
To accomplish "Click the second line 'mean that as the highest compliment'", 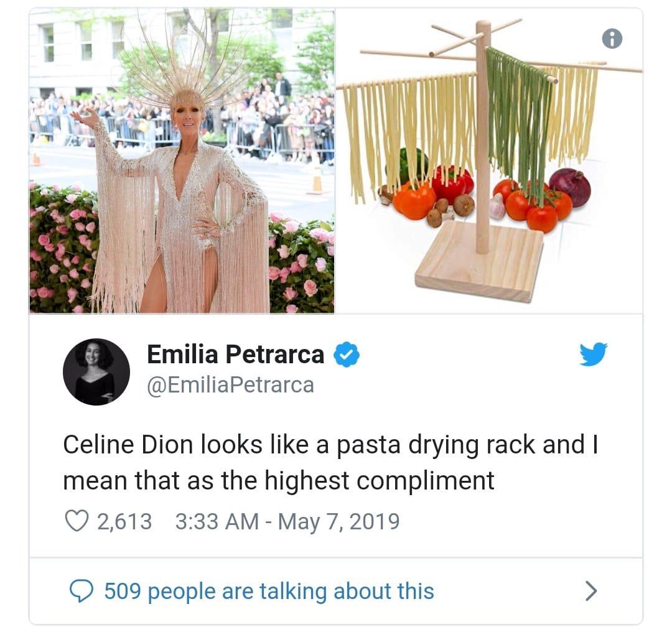I will pyautogui.click(x=279, y=480).
